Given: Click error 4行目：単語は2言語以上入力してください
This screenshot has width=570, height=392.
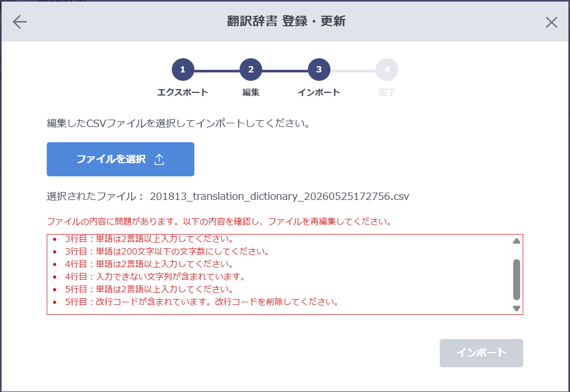Looking at the screenshot, I should pyautogui.click(x=149, y=264).
